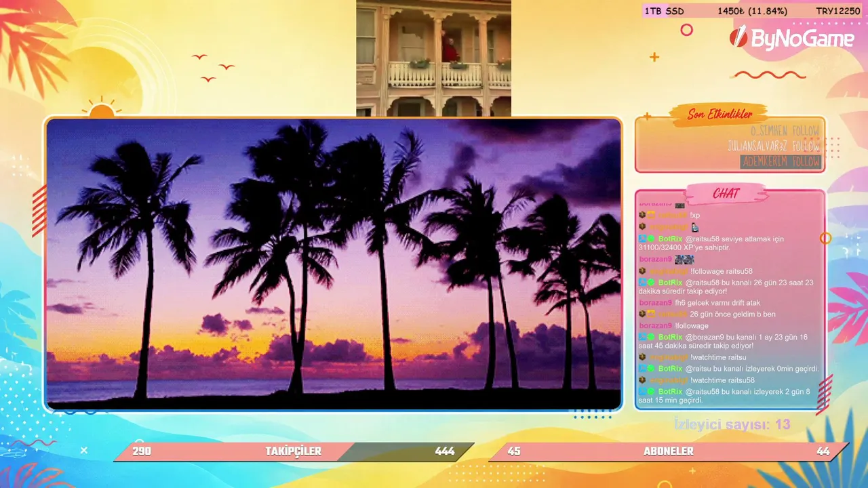
Task: Click the 44 subscriber goal number
Action: [823, 451]
